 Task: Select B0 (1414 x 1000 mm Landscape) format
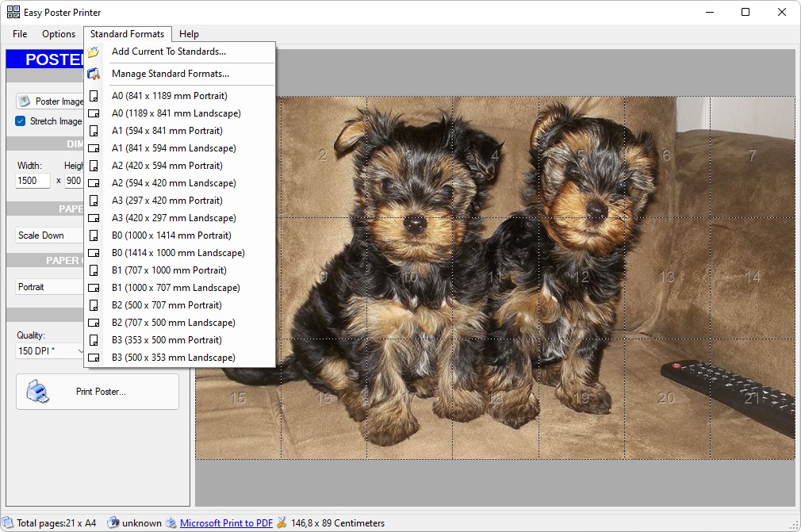(x=180, y=253)
